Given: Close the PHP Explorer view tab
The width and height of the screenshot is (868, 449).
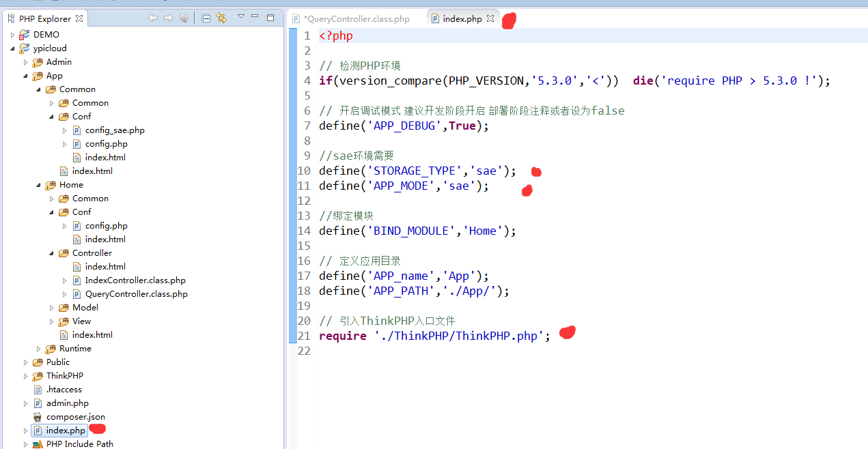Looking at the screenshot, I should tap(79, 18).
